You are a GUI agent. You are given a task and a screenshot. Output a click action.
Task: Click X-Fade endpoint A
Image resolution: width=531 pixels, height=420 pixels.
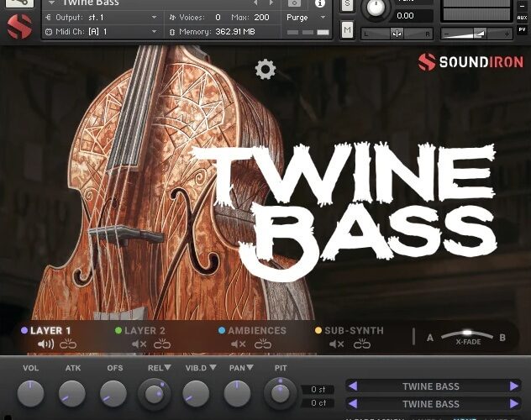(429, 338)
